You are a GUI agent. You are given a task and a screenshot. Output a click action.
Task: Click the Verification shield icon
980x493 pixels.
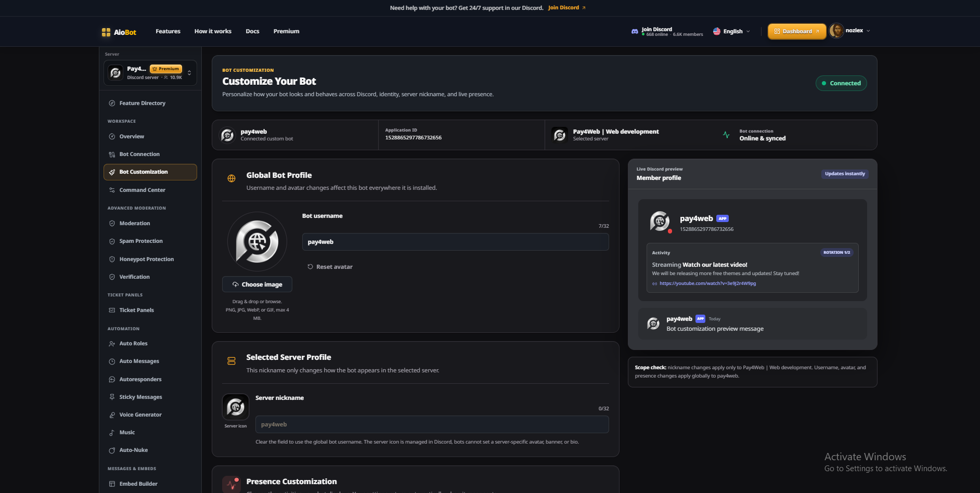(x=112, y=277)
